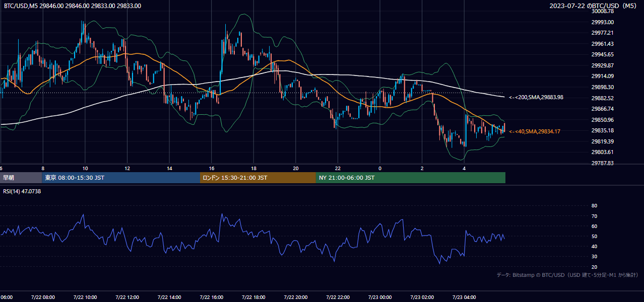Select the 早朝 session bar

pos(21,178)
